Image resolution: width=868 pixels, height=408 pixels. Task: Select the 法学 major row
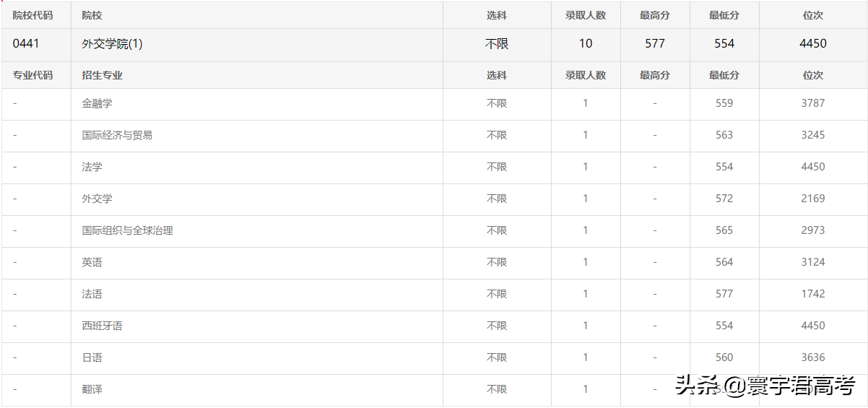click(x=92, y=167)
